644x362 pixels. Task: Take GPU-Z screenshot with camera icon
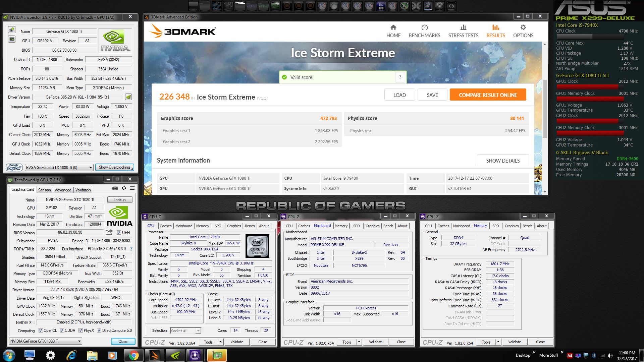click(x=115, y=188)
